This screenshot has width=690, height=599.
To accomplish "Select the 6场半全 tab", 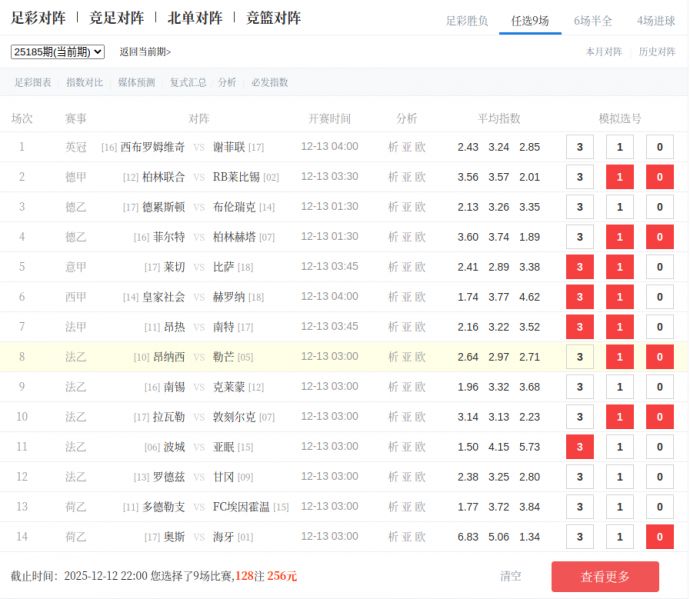I will coord(593,20).
